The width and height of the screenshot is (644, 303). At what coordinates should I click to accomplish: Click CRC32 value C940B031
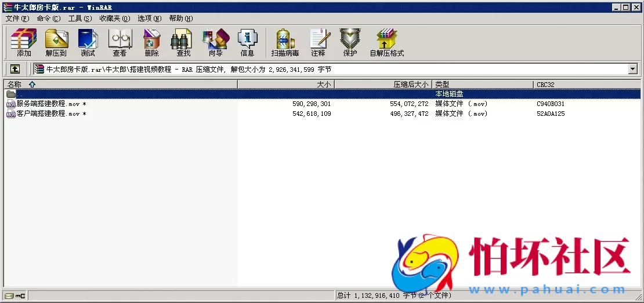pyautogui.click(x=551, y=104)
